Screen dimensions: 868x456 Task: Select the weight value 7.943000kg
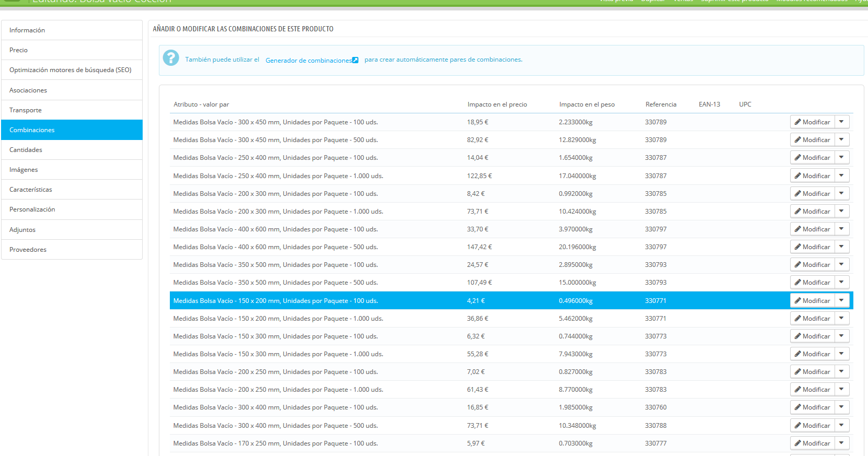(x=575, y=354)
